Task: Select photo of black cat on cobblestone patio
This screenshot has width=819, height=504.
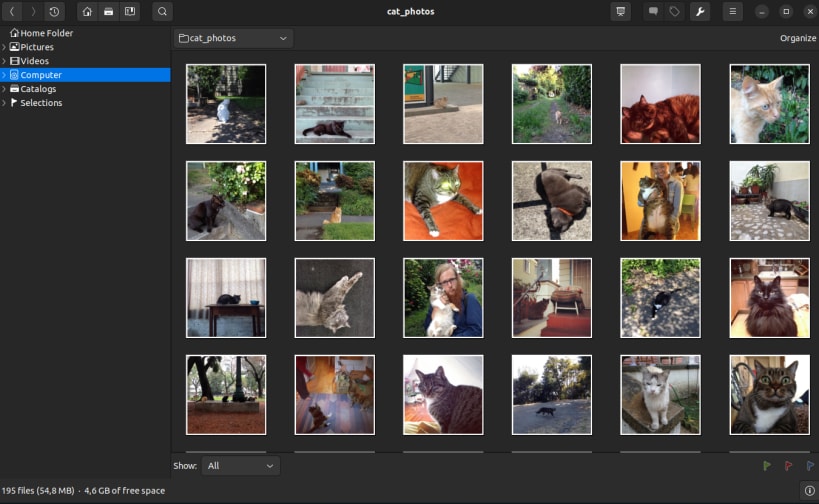Action: tap(769, 201)
